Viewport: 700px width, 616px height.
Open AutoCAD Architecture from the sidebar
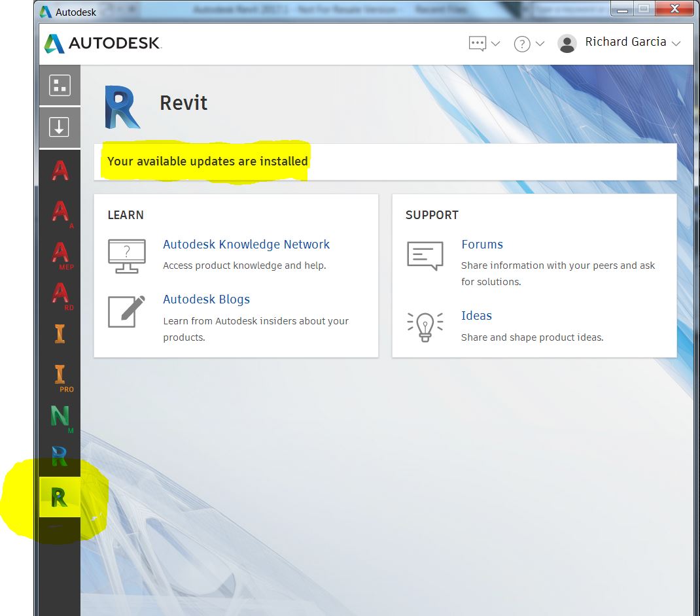[x=60, y=211]
